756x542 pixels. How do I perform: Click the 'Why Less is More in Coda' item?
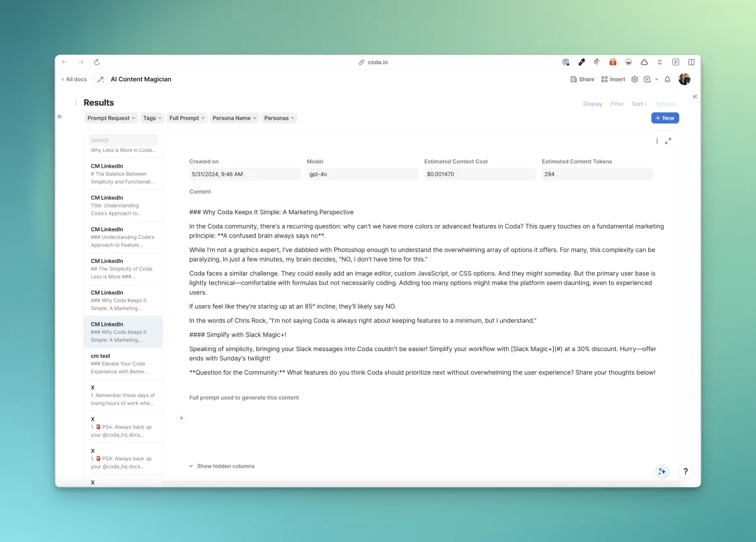[x=123, y=151]
